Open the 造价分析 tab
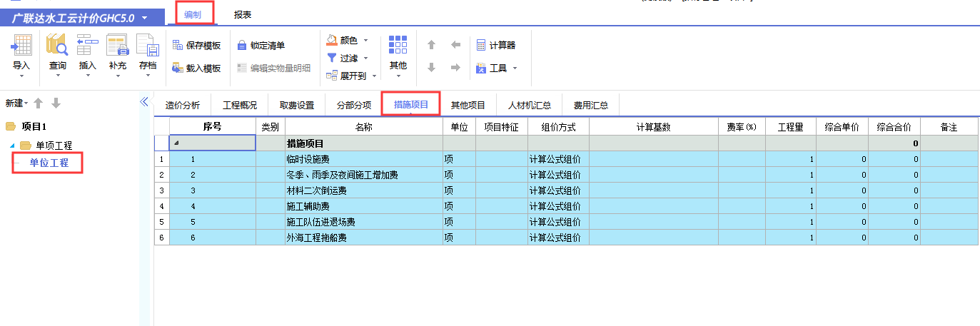Viewport: 980px width, 326px height. pos(183,105)
